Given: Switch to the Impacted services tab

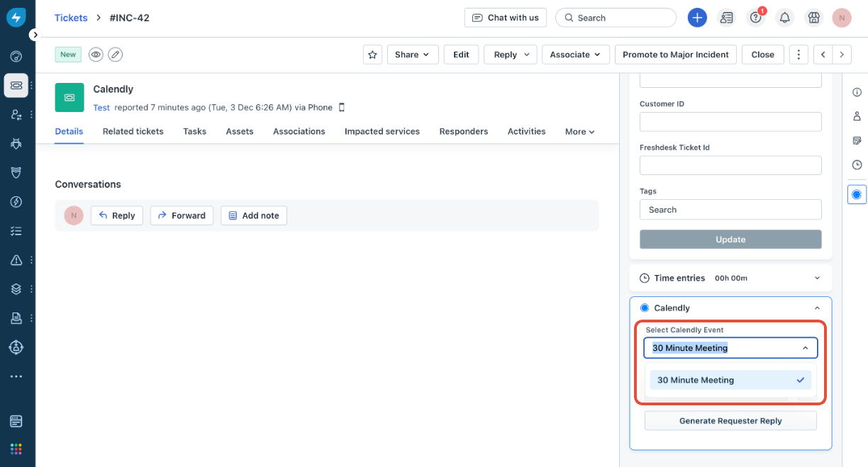Looking at the screenshot, I should 382,132.
